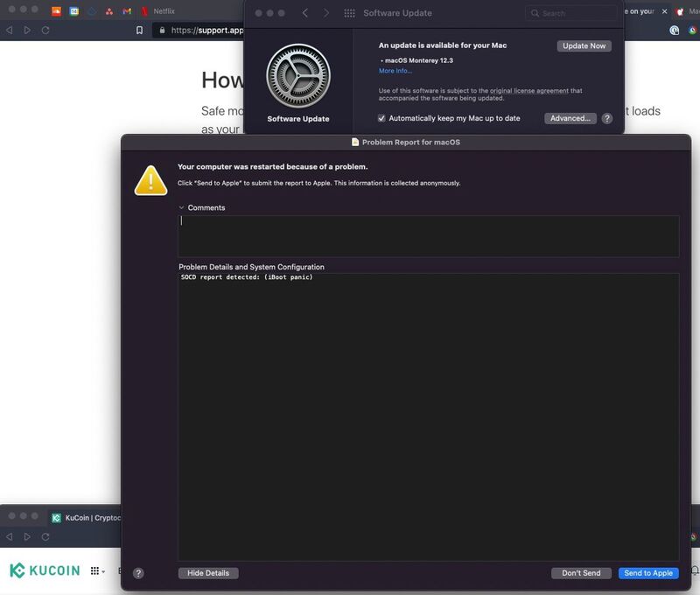
Task: Reload the KuCoin page
Action: (45, 537)
